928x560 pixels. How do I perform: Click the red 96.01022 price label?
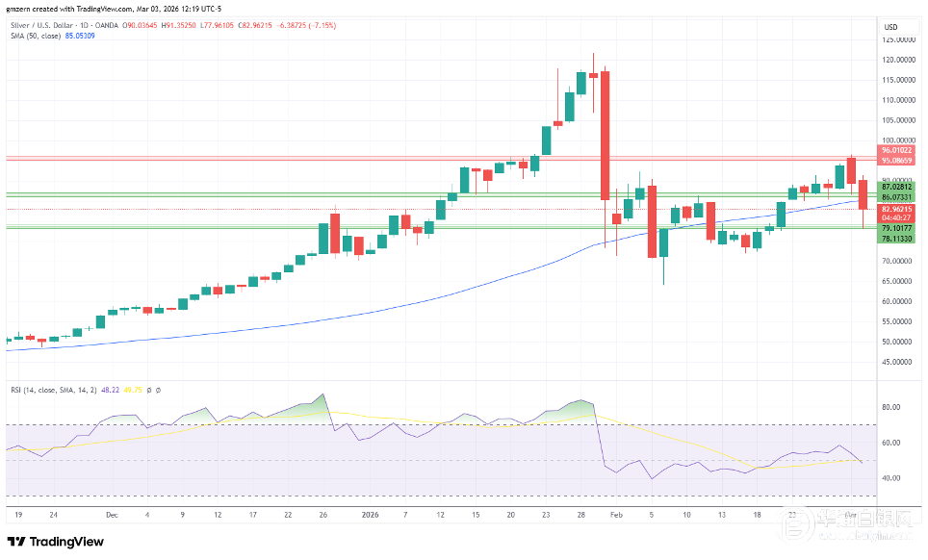(x=895, y=151)
